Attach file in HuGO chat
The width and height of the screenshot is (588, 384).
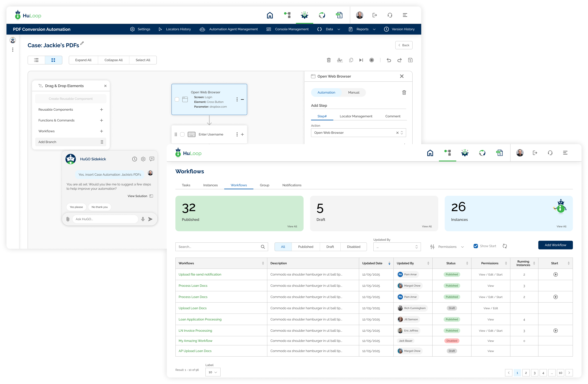(x=68, y=219)
